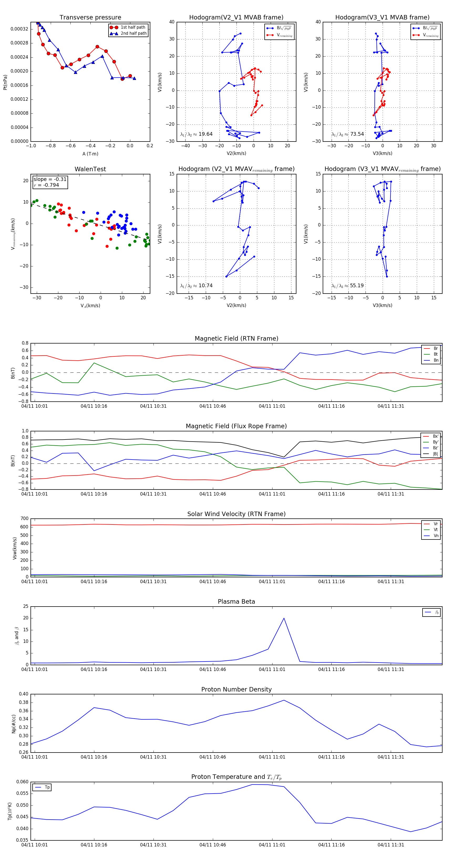473x868 pixels.
Task: Click the "Hodogram(V2_V1 MVAB frame)" title
Action: 236,18
